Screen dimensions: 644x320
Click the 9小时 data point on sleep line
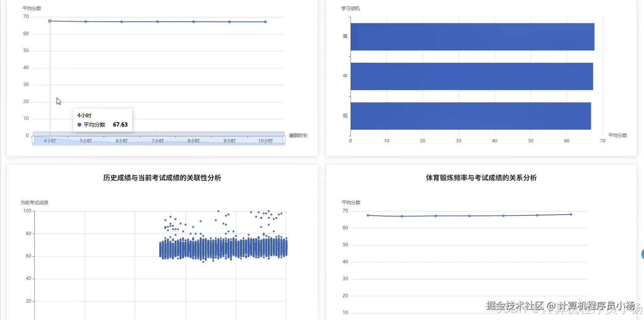[x=229, y=22]
